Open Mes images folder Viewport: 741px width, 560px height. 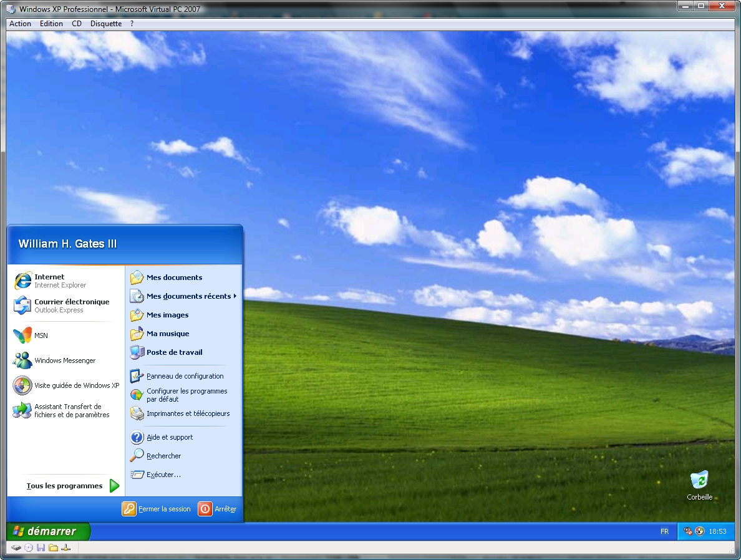point(183,315)
